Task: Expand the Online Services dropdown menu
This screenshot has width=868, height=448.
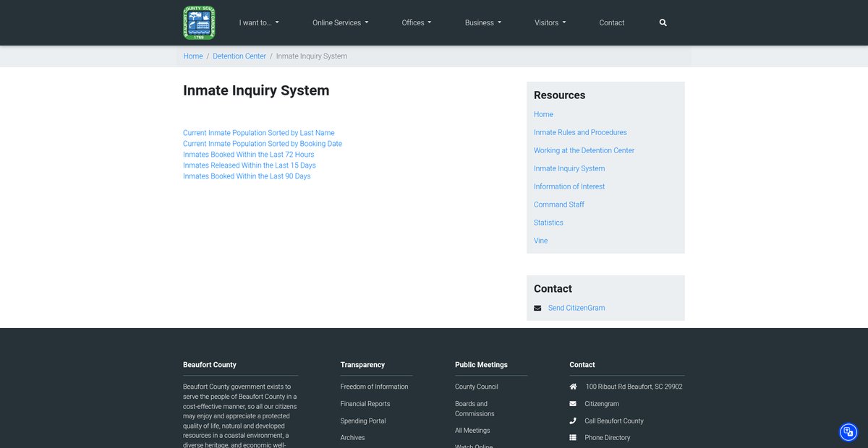Action: [x=340, y=23]
